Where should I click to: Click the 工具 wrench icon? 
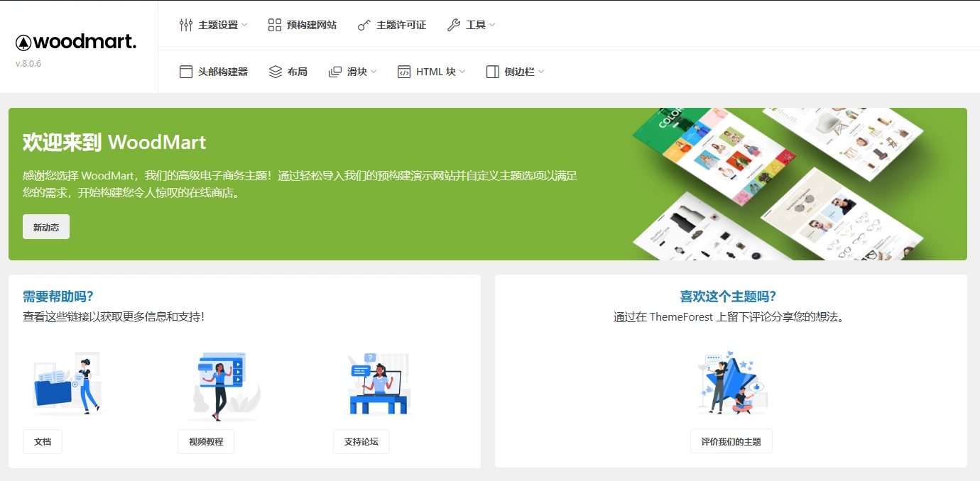(x=454, y=23)
